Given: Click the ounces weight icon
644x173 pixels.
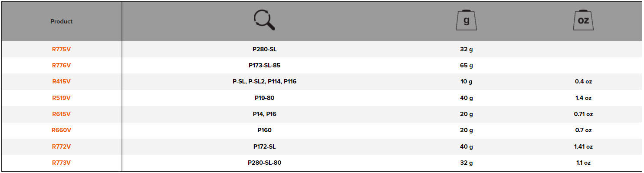Looking at the screenshot, I should 583,20.
